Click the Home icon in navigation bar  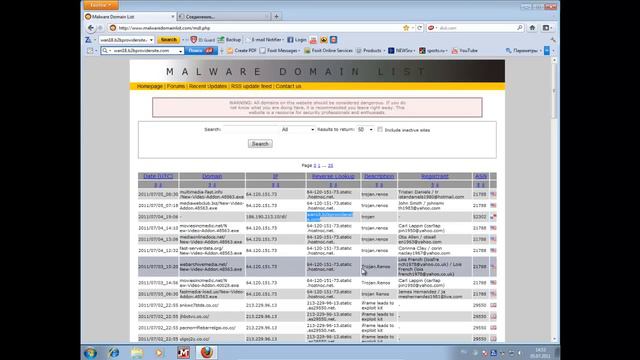532,28
